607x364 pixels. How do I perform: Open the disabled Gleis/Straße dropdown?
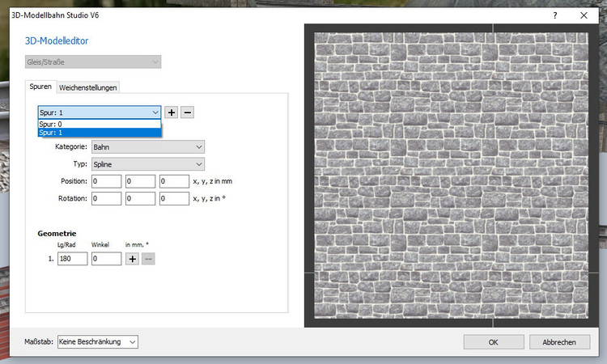[x=93, y=62]
